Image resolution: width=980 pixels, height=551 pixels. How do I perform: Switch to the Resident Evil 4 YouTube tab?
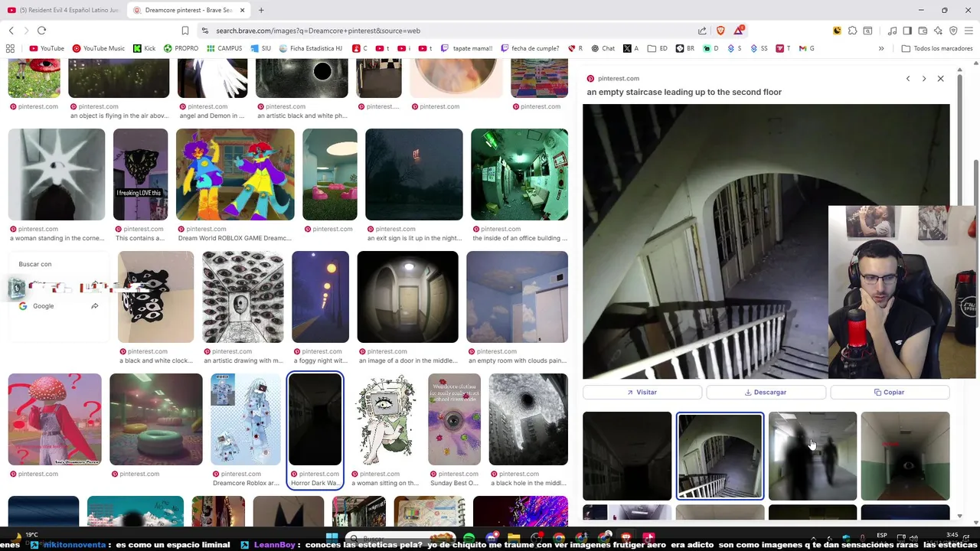click(x=64, y=10)
